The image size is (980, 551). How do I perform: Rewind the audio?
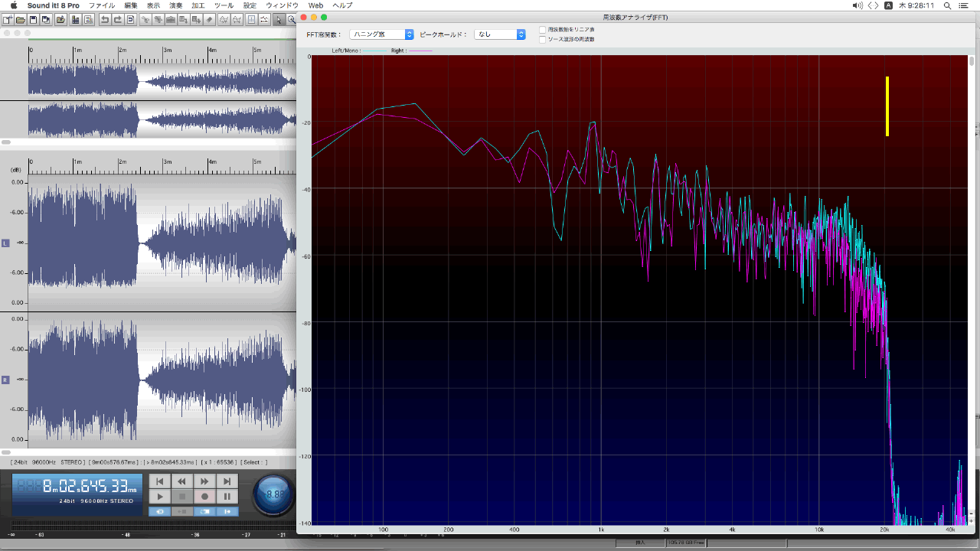pos(182,481)
